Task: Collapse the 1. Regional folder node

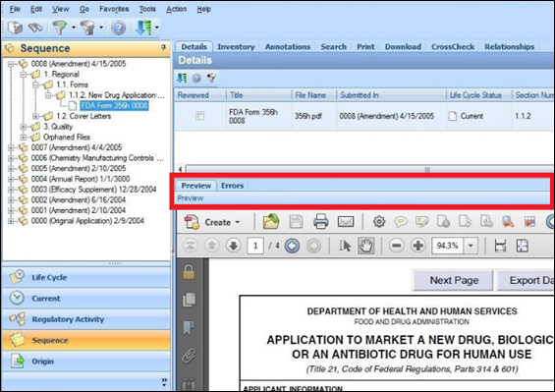Action: pos(24,75)
